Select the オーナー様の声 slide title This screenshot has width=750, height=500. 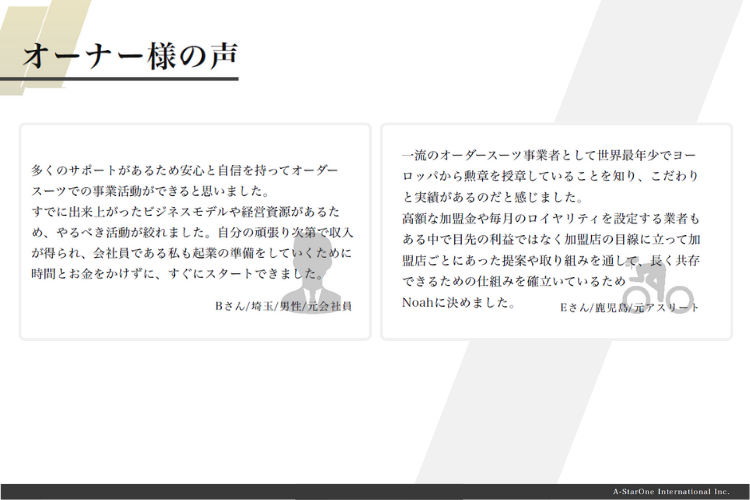pos(130,55)
